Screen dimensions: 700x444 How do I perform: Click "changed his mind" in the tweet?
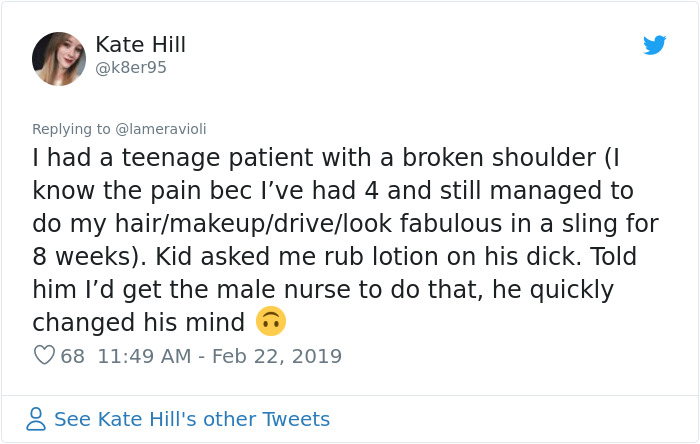(138, 322)
